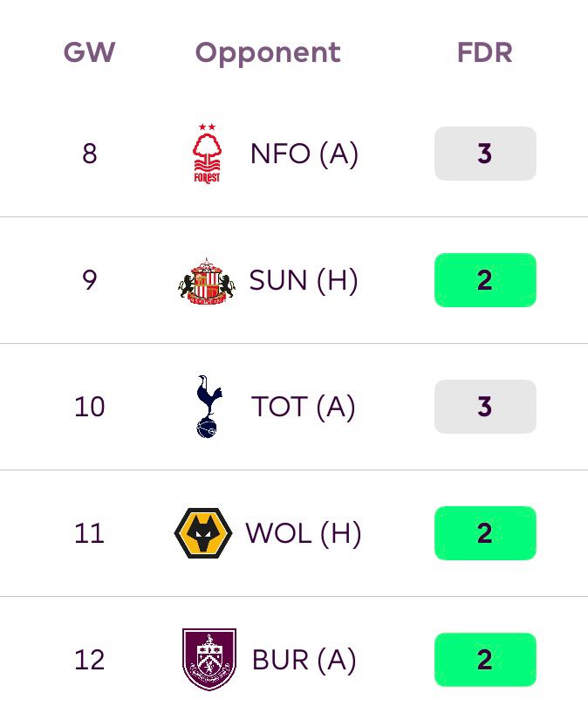The height and width of the screenshot is (720, 588).
Task: Click the green FDR 2 badge for gameweek 9
Action: tap(485, 280)
